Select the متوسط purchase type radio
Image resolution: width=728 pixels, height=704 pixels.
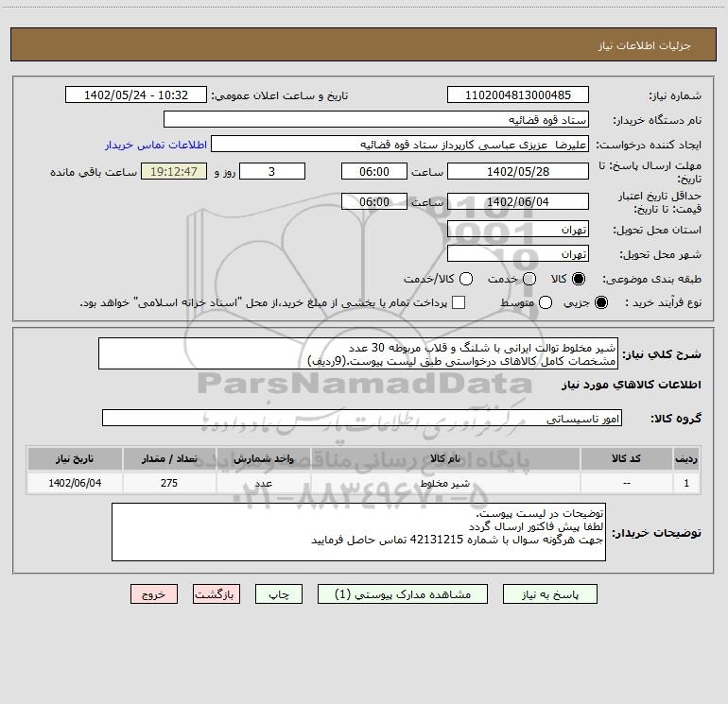tap(546, 302)
